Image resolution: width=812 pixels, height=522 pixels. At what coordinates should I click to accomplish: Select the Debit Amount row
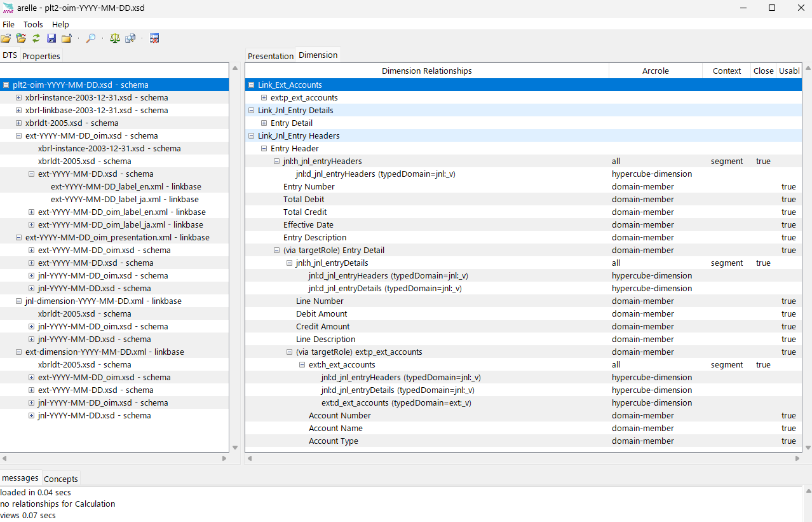click(523, 313)
